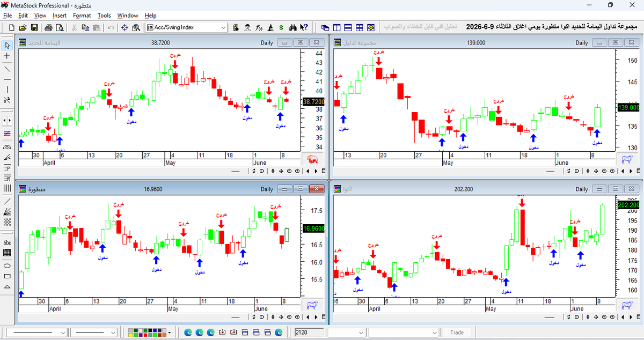Pick the yellow color swatch

[130, 335]
